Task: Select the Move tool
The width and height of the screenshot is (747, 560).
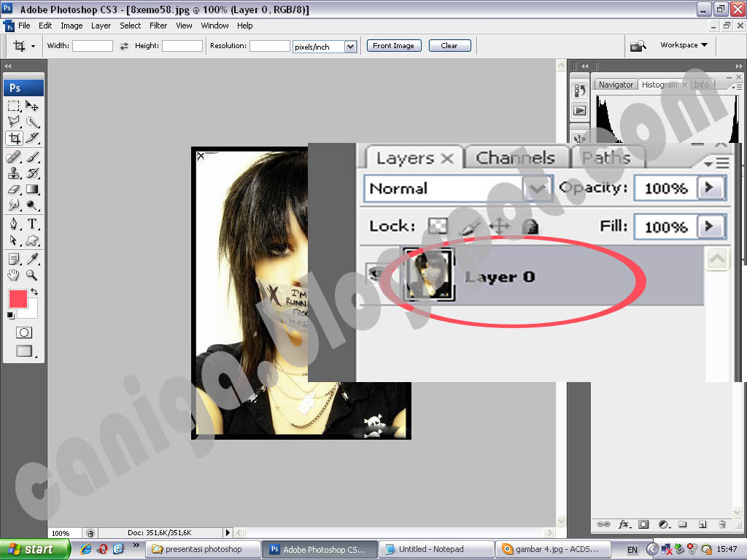Action: [32, 105]
